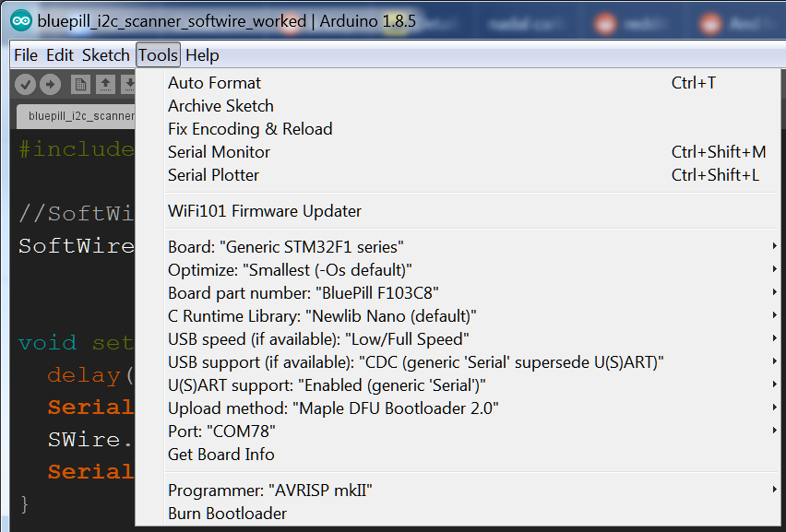The height and width of the screenshot is (532, 786).
Task: Open the Serial Monitor
Action: coord(219,151)
